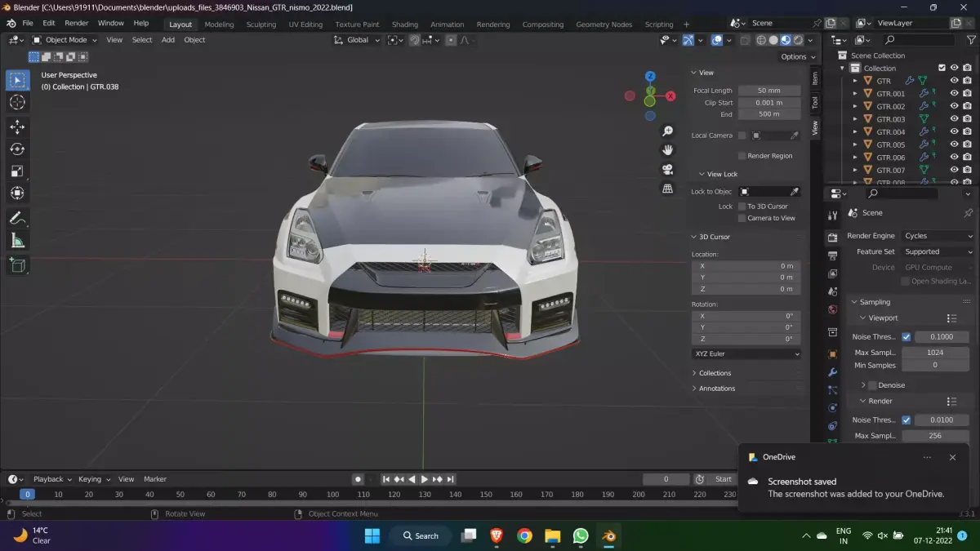
Task: Collapse the Sampling panel
Action: (x=874, y=302)
